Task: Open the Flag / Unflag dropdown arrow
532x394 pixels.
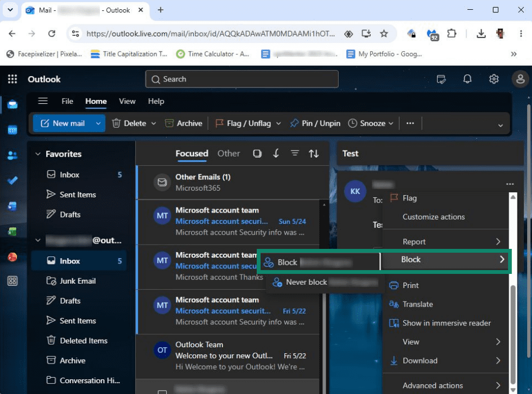Action: 278,123
